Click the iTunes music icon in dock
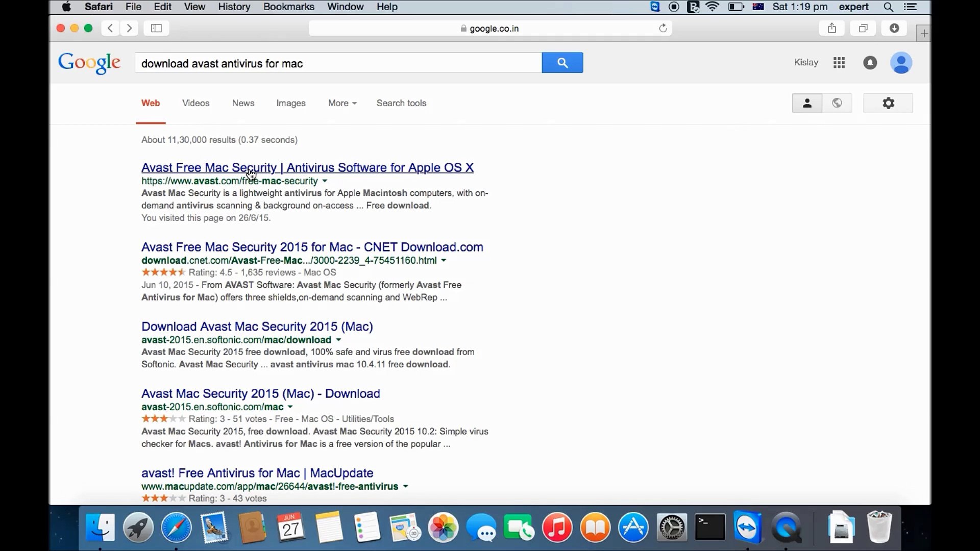The image size is (980, 551). [557, 527]
